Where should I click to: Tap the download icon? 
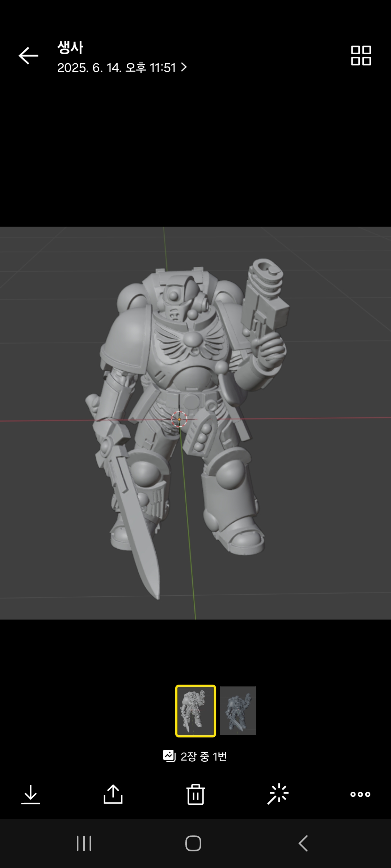coord(30,795)
